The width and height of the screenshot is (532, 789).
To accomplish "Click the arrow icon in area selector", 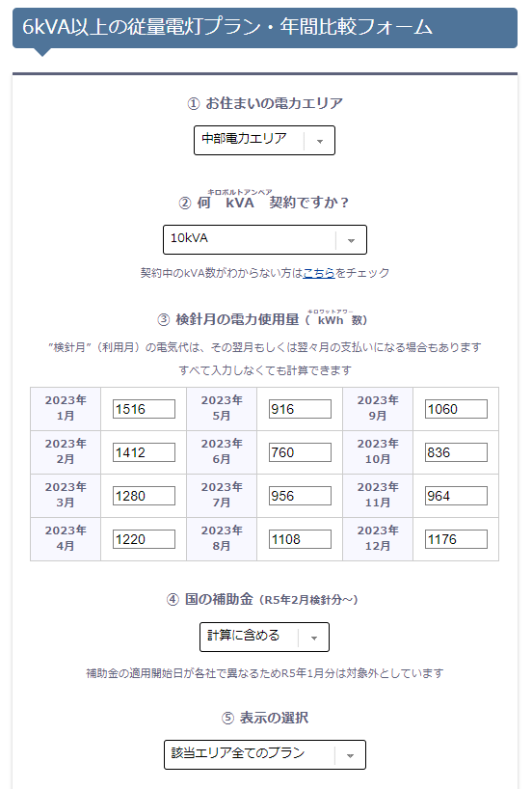I will pyautogui.click(x=320, y=142).
